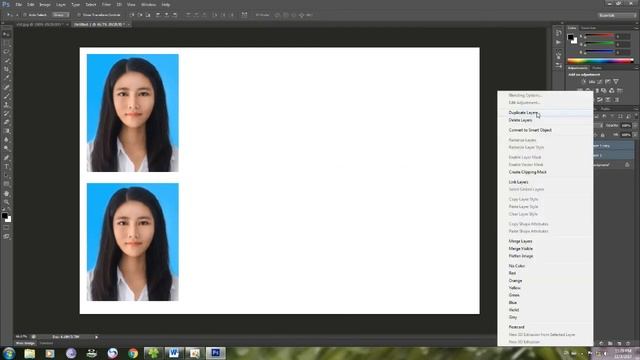This screenshot has width=640, height=360.
Task: Select the Horizontal Type tool
Action: (7, 167)
